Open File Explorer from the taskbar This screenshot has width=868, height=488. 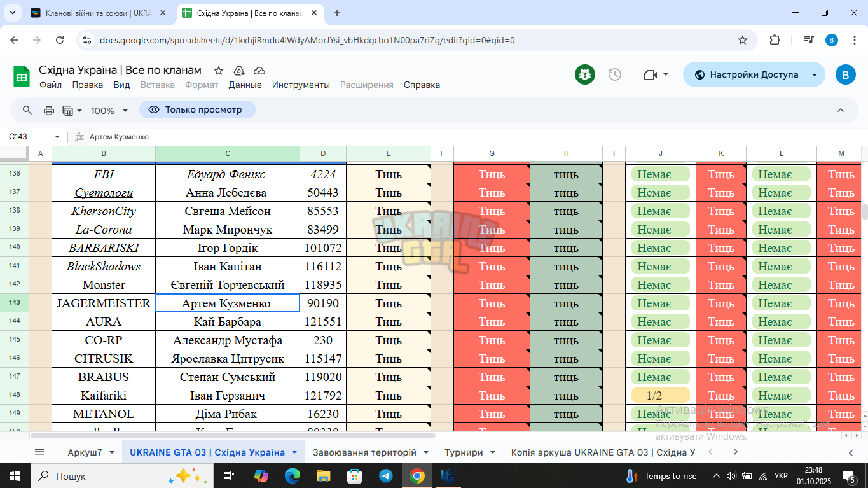323,475
